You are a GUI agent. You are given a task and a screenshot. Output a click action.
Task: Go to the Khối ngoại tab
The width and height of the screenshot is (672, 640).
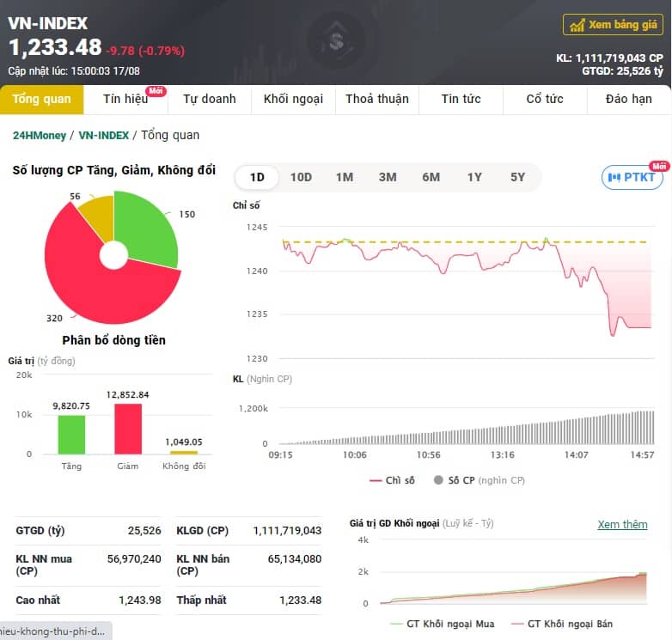[x=294, y=99]
